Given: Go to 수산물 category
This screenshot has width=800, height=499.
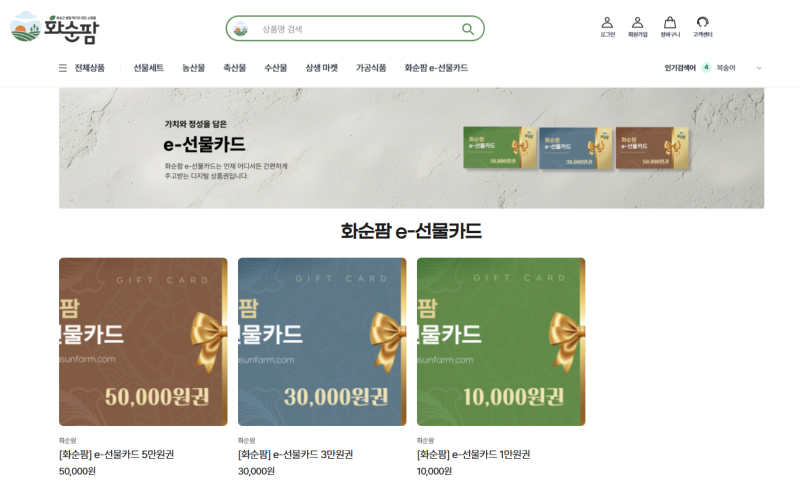Looking at the screenshot, I should tap(276, 68).
